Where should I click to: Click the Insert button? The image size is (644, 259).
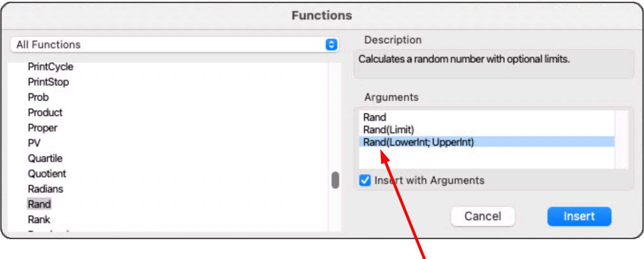coord(579,216)
